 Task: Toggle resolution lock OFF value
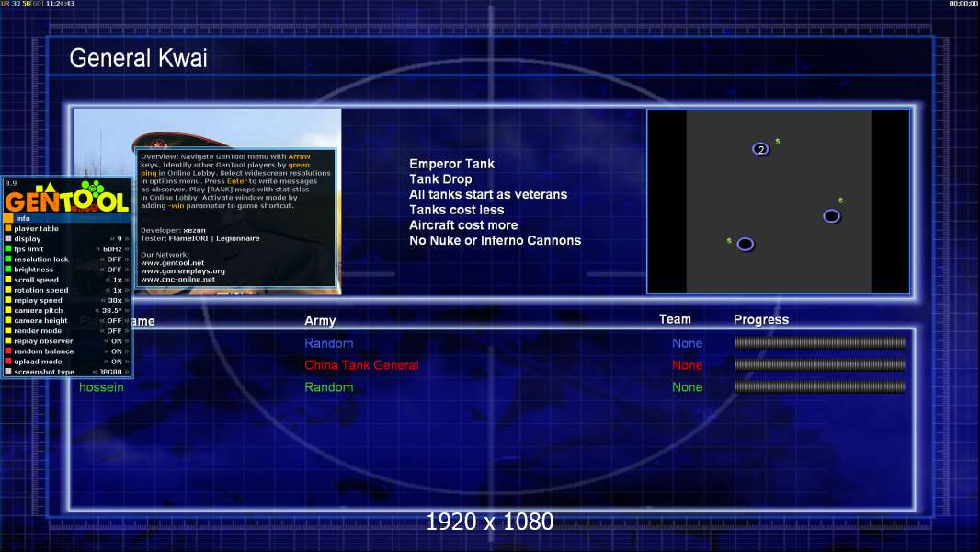[114, 259]
